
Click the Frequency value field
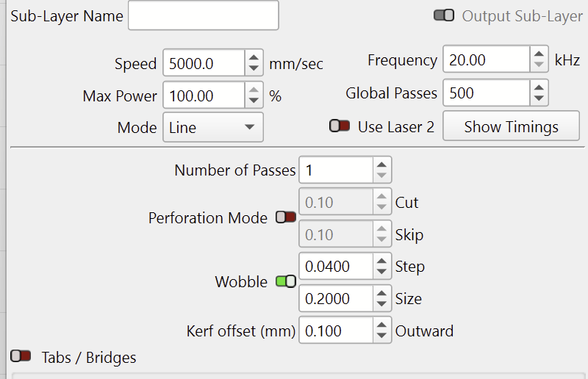pyautogui.click(x=485, y=60)
